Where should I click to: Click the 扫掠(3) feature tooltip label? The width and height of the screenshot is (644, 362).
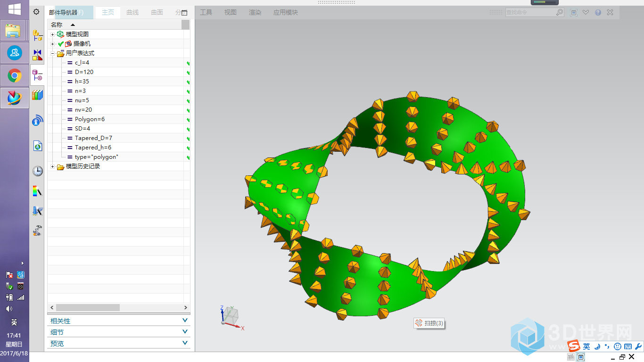coord(434,323)
